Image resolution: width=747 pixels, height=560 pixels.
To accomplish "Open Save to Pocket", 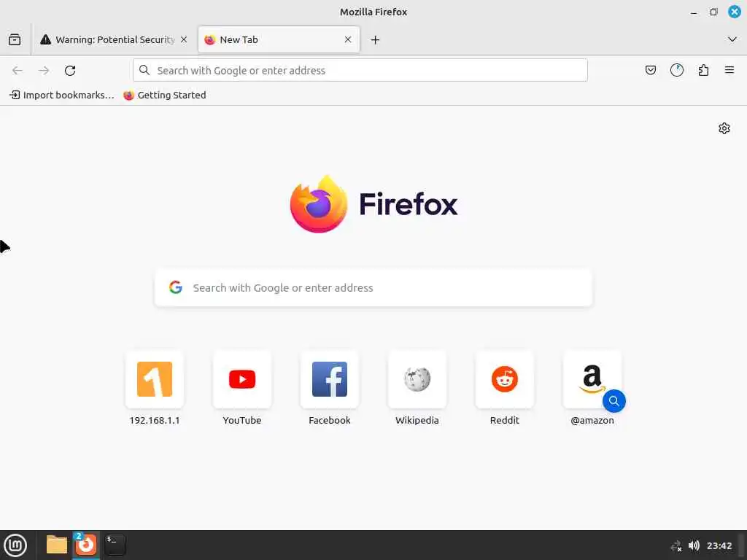I will click(x=650, y=71).
